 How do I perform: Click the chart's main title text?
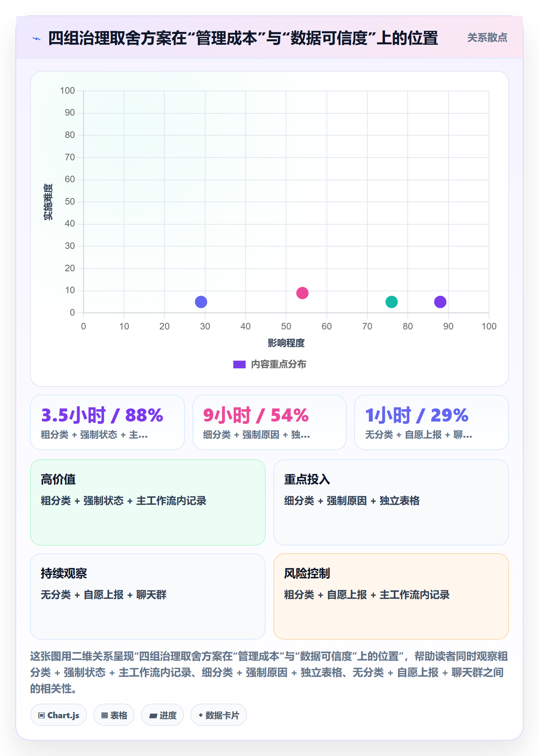[x=243, y=38]
